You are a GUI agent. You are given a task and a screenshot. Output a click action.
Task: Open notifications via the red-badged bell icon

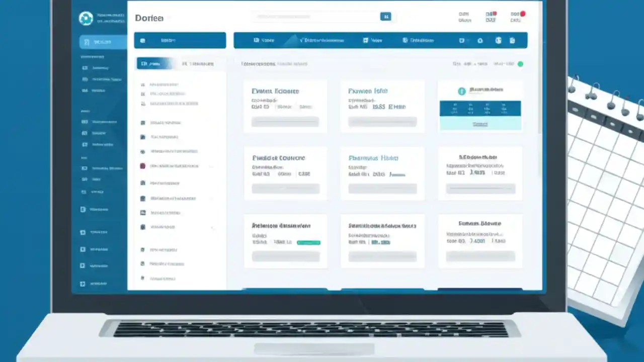click(x=491, y=14)
